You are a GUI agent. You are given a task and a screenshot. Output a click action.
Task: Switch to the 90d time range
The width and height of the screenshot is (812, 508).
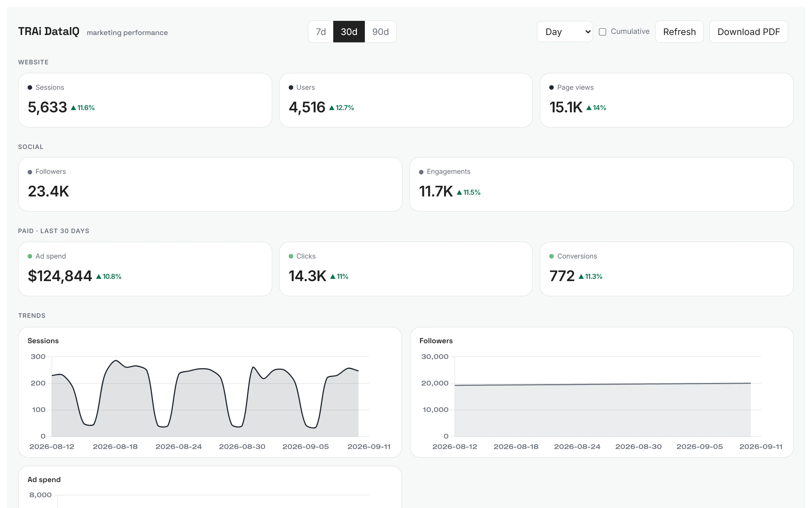coord(380,32)
